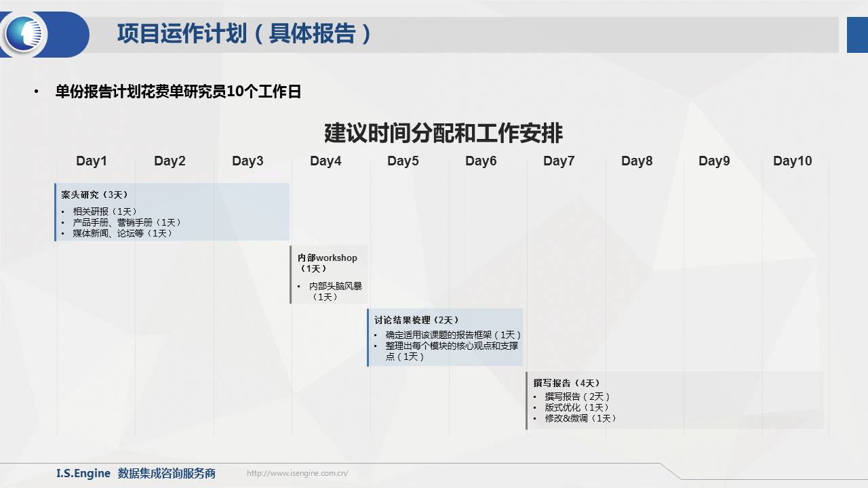
Task: Click the blue head logo icon
Action: point(26,34)
